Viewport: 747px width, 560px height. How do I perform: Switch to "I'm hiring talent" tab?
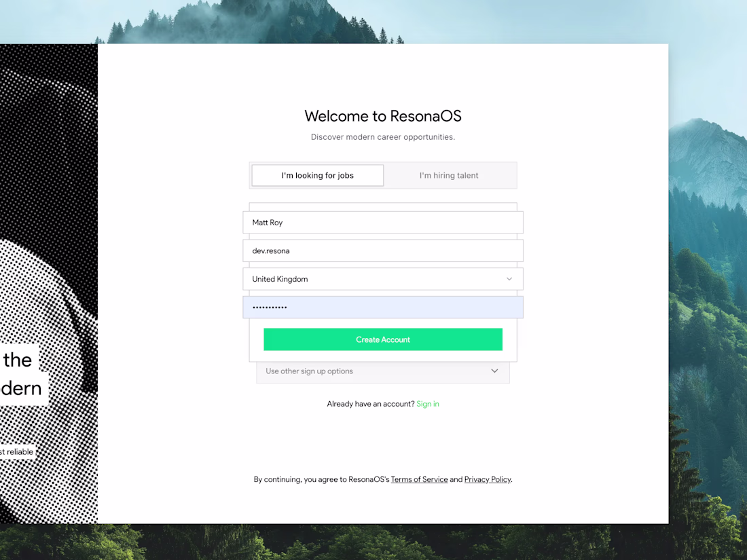pyautogui.click(x=449, y=175)
